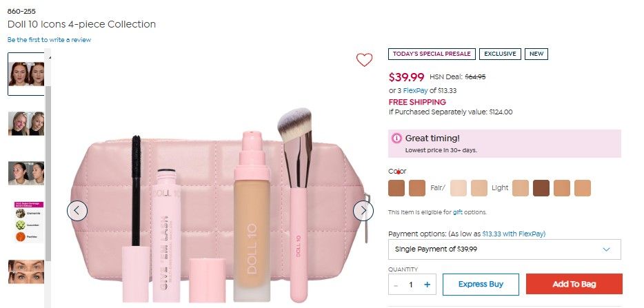Select the darkest brown color swatch
The image size is (644, 308).
click(x=541, y=188)
